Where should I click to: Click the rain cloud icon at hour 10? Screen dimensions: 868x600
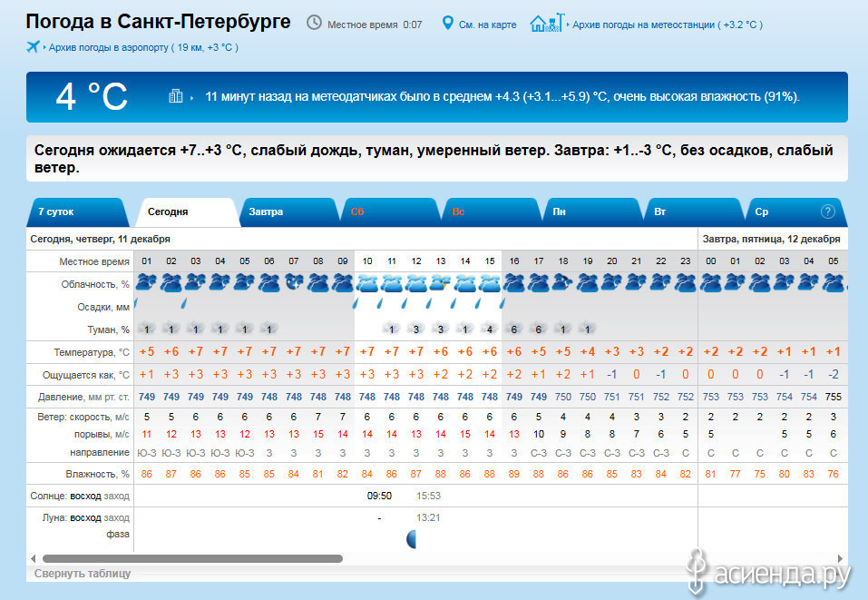click(366, 282)
